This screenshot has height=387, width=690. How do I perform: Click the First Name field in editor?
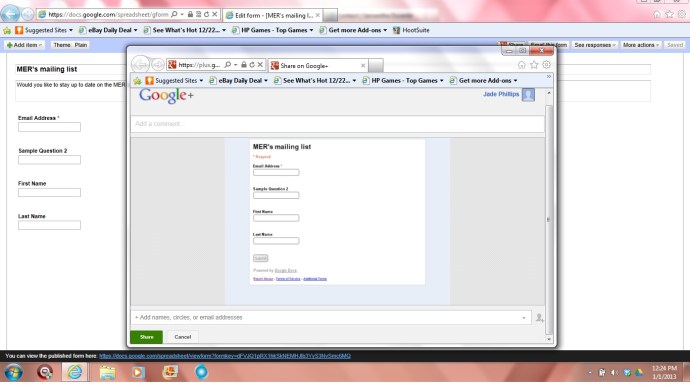[49, 192]
